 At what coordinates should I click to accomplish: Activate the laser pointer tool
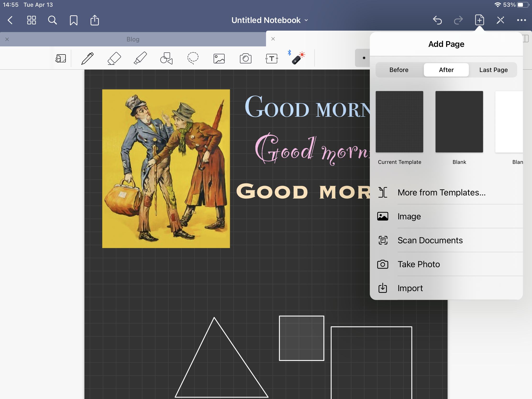[298, 58]
